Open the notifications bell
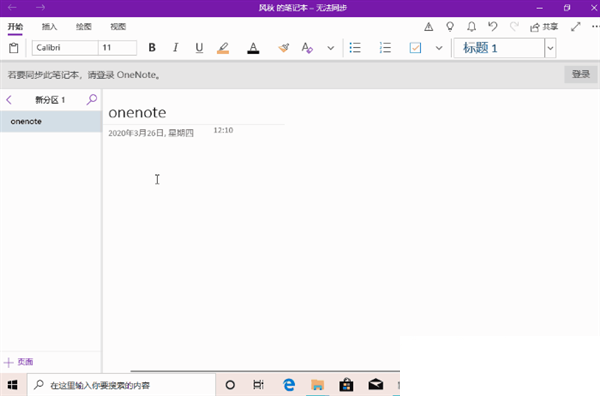 point(471,26)
